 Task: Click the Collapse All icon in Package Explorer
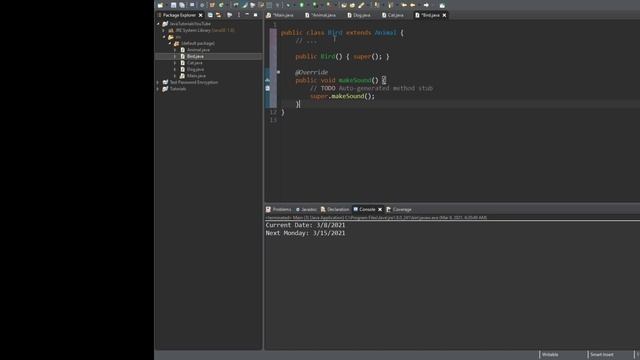pos(210,15)
